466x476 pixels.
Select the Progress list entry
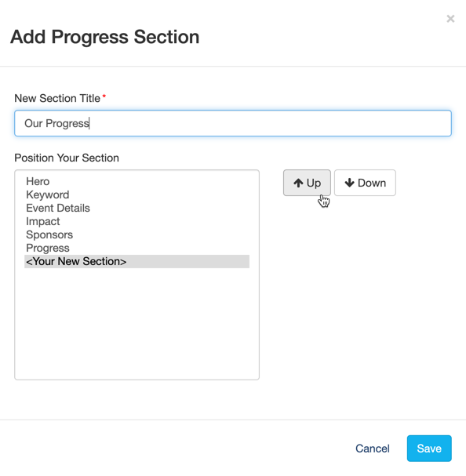click(137, 248)
